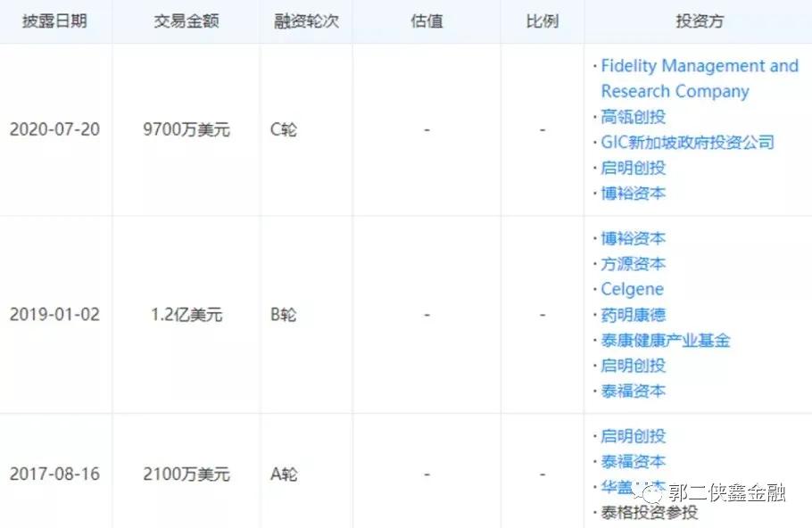812x528 pixels.
Task: Select the amount 2100万美元
Action: pos(186,474)
